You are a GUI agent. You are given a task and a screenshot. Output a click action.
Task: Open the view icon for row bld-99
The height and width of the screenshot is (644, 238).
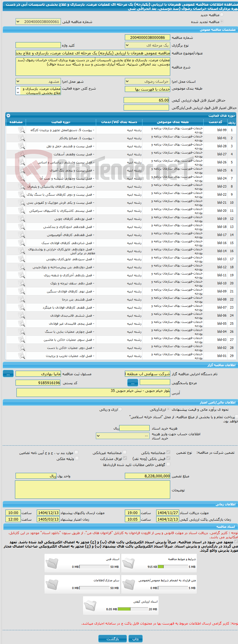pyautogui.click(x=22, y=130)
